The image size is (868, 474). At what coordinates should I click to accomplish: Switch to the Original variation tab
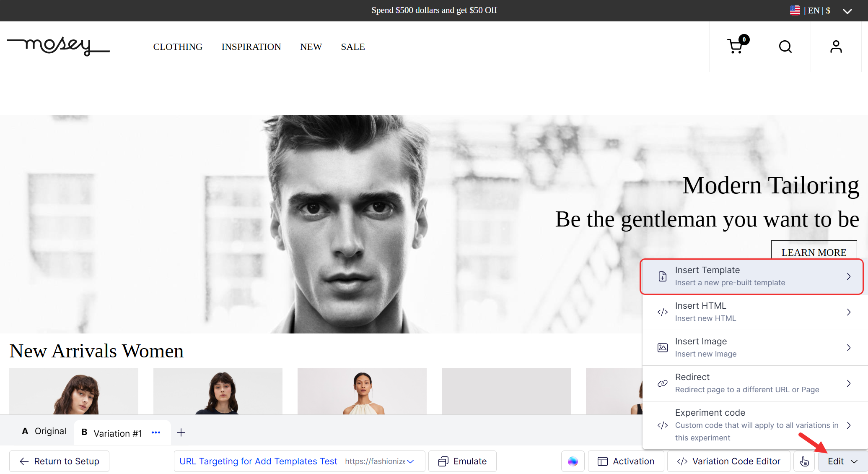[44, 431]
